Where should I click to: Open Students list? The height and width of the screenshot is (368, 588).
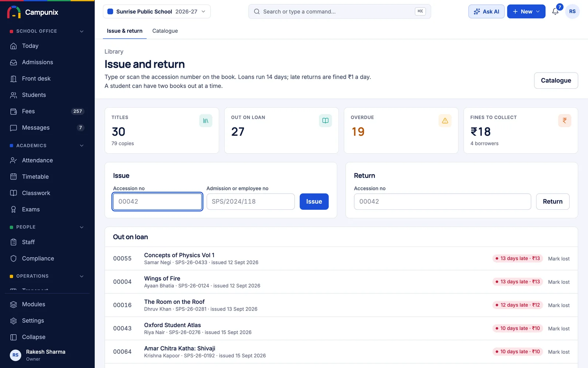tap(47, 95)
